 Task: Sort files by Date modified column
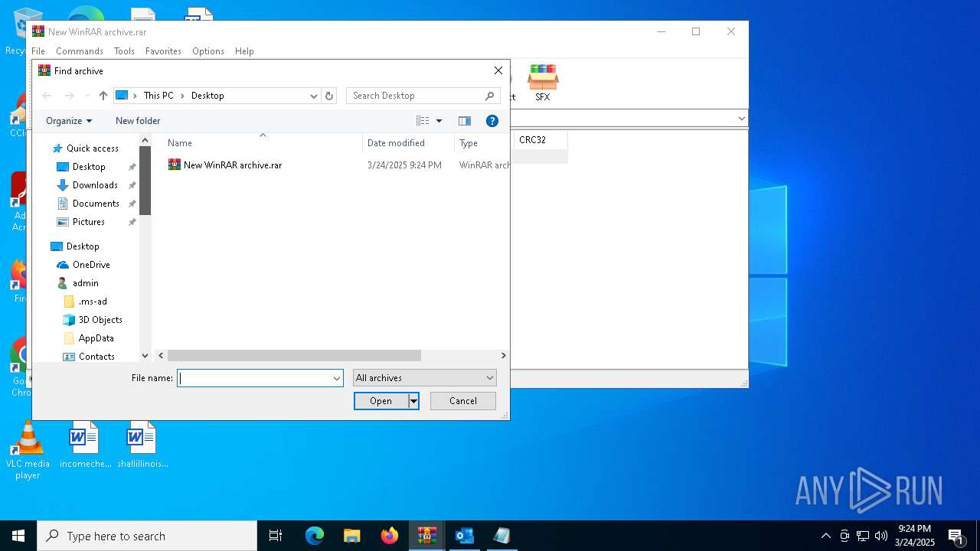408,143
